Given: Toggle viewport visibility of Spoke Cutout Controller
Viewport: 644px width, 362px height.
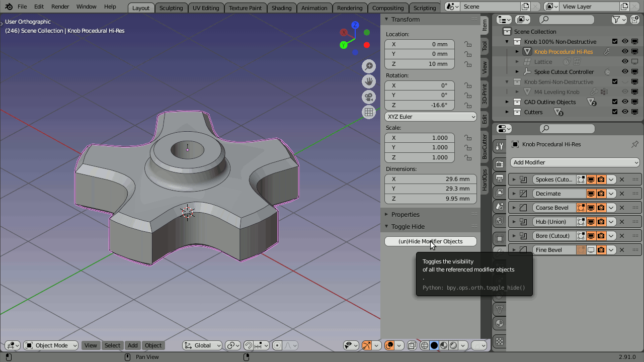Looking at the screenshot, I should (x=624, y=71).
